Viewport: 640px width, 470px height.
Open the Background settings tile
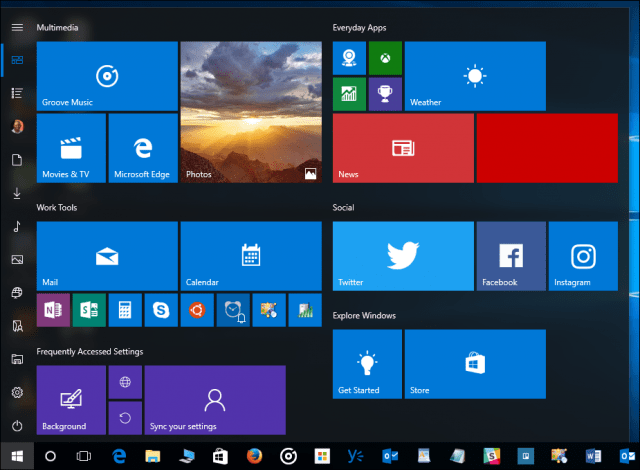click(71, 400)
